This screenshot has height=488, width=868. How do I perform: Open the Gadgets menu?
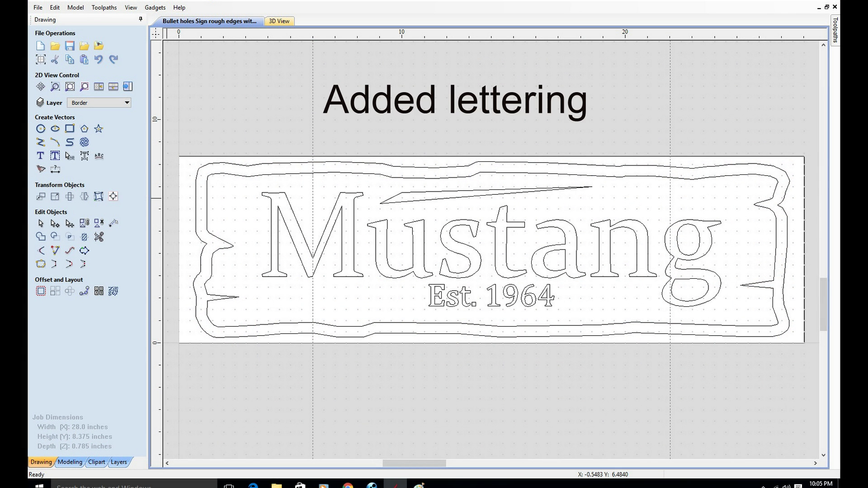pos(155,7)
